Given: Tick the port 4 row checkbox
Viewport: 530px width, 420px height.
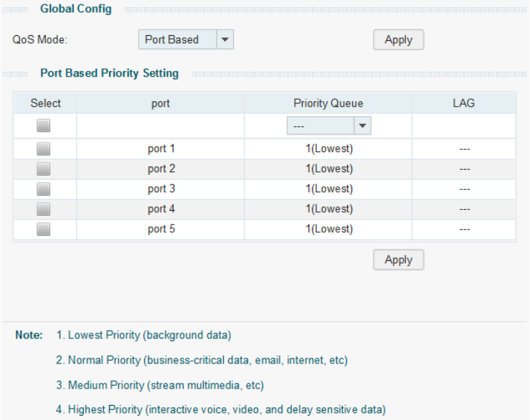Looking at the screenshot, I should [x=44, y=209].
